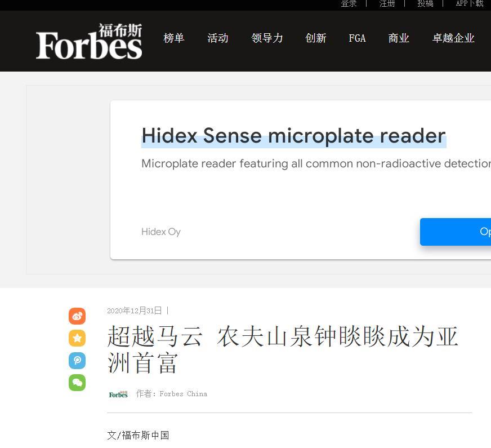Viewport: 491px width, 448px height.
Task: Click the blue P share icon
Action: tap(77, 360)
